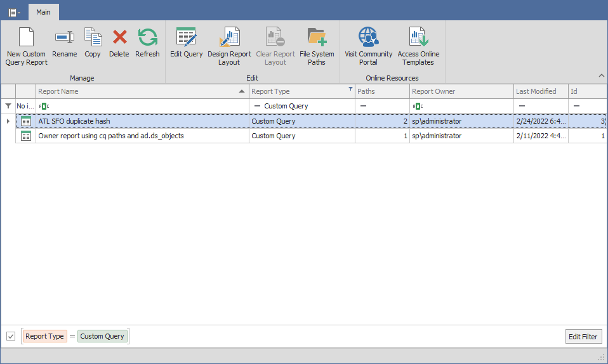Select the Owner report using cq paths row
Image resolution: width=608 pixels, height=364 pixels.
(111, 136)
